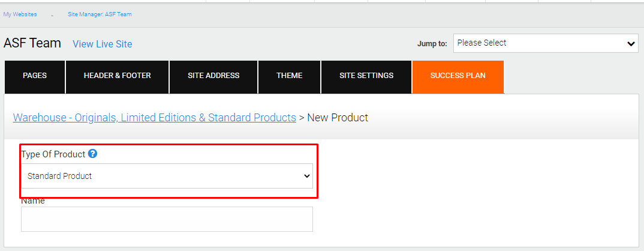This screenshot has height=251, width=644.
Task: Open the View Live Site link
Action: tap(103, 44)
